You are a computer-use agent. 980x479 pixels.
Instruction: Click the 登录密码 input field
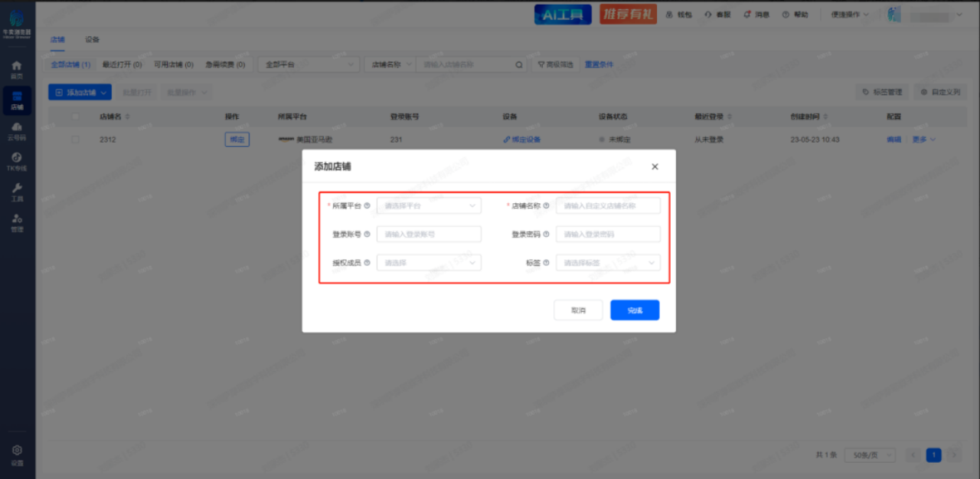tap(608, 234)
